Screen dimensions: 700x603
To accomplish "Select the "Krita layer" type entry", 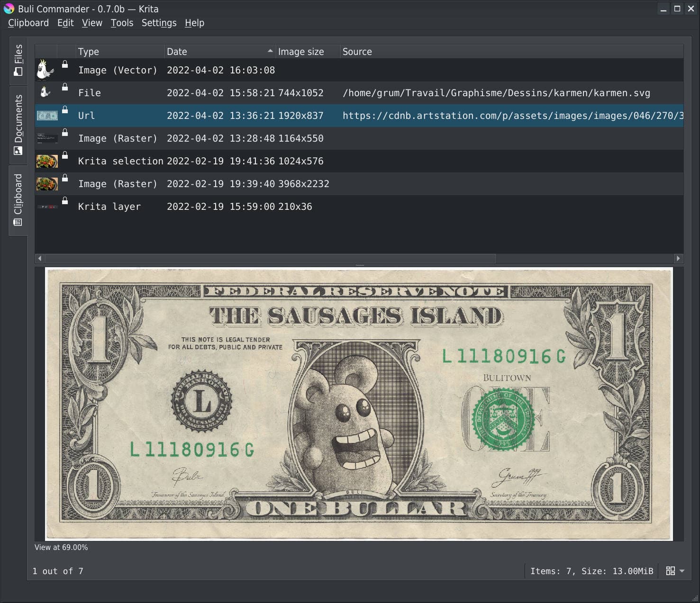I will tap(109, 207).
